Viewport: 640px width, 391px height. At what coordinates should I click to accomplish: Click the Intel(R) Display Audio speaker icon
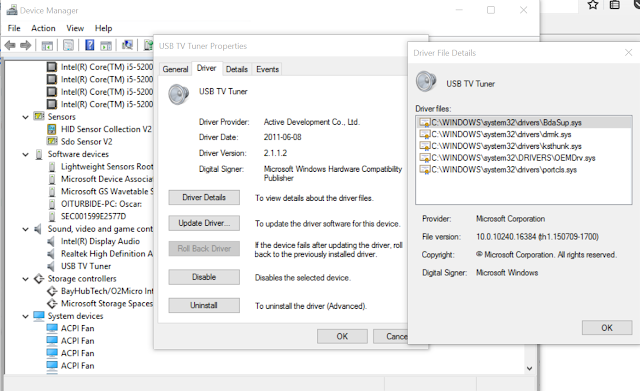51,242
